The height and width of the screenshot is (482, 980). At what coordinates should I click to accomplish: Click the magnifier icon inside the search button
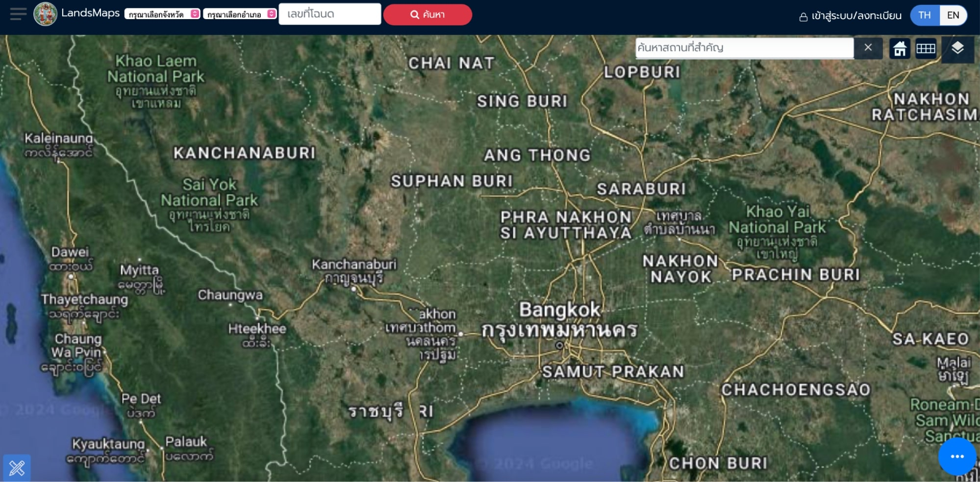(414, 14)
